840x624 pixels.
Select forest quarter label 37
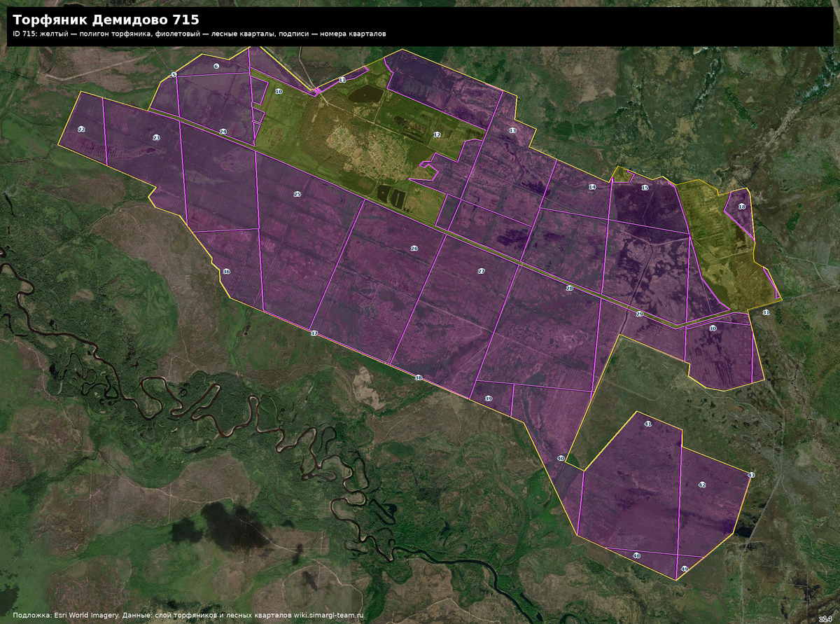coord(314,333)
